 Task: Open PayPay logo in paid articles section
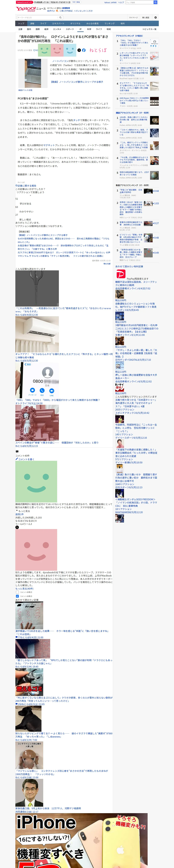click(x=121, y=274)
